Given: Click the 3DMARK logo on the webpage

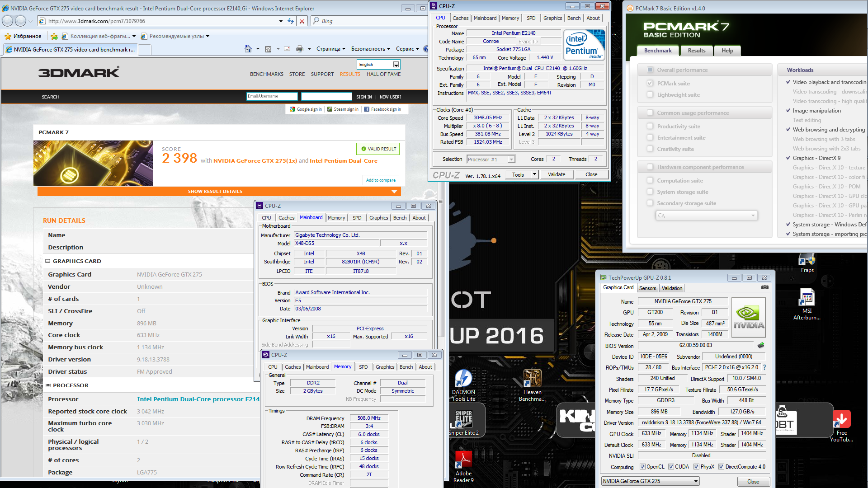Looking at the screenshot, I should pyautogui.click(x=79, y=72).
